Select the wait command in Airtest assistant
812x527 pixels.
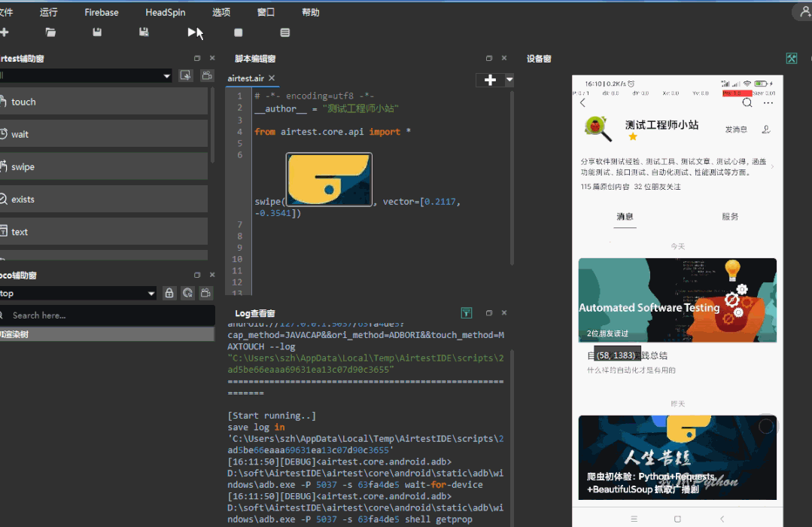(104, 134)
